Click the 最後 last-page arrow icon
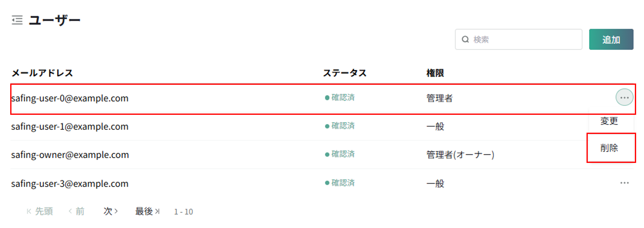Image resolution: width=644 pixels, height=228 pixels. (157, 212)
